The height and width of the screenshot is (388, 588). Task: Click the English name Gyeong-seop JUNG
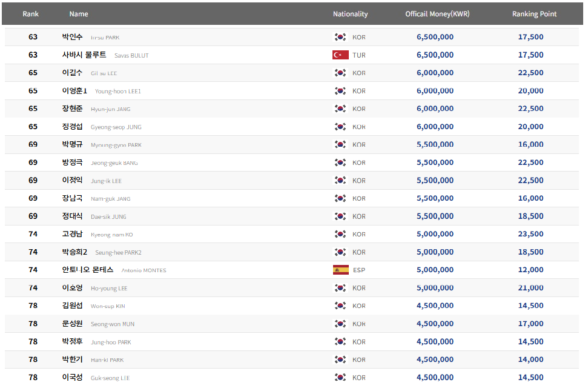pos(116,127)
